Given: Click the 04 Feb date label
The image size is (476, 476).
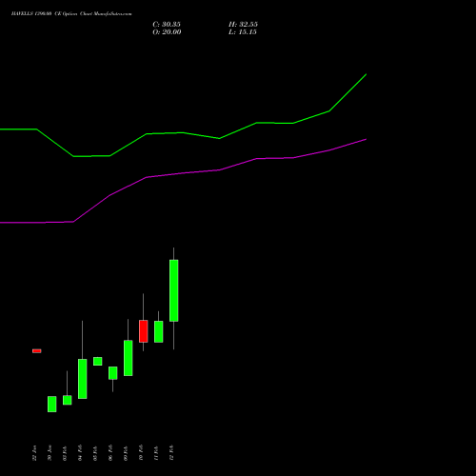Looking at the screenshot, I should 80,453.
